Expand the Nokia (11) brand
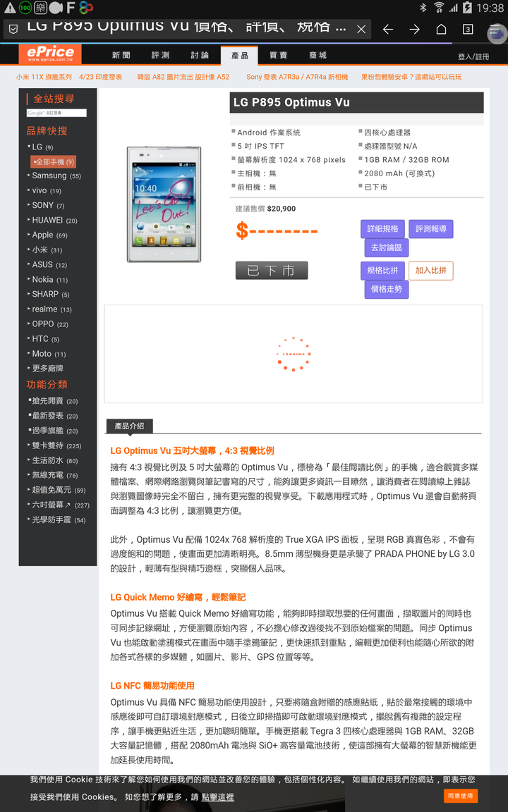The height and width of the screenshot is (812, 508). pos(47,280)
